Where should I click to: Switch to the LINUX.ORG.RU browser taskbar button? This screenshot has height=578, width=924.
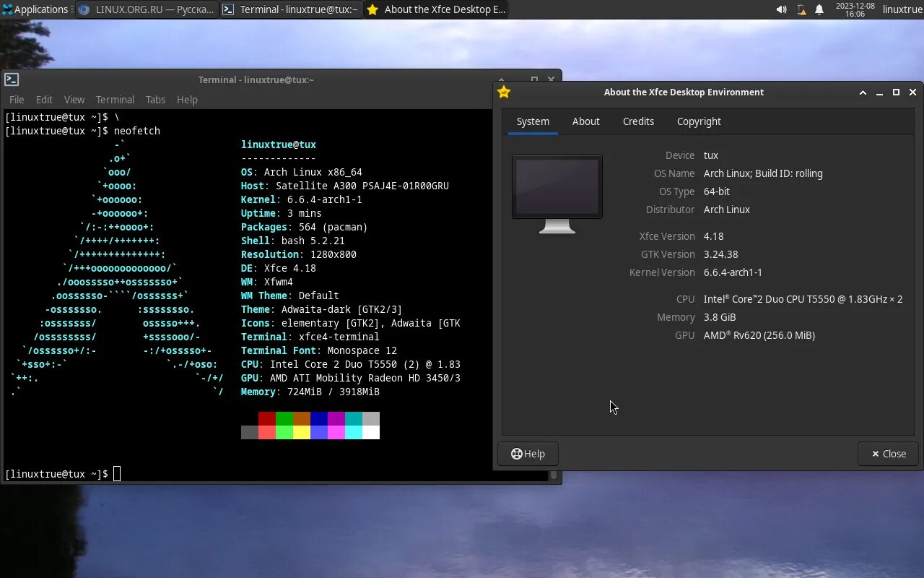point(147,9)
